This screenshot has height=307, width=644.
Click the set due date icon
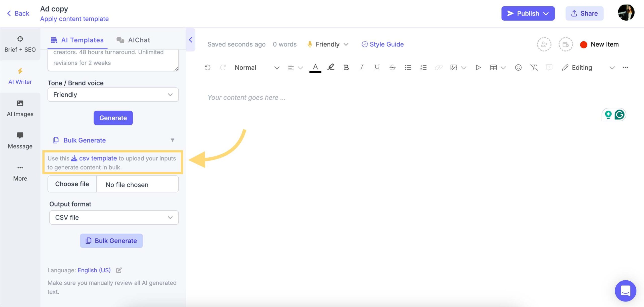[x=566, y=44]
